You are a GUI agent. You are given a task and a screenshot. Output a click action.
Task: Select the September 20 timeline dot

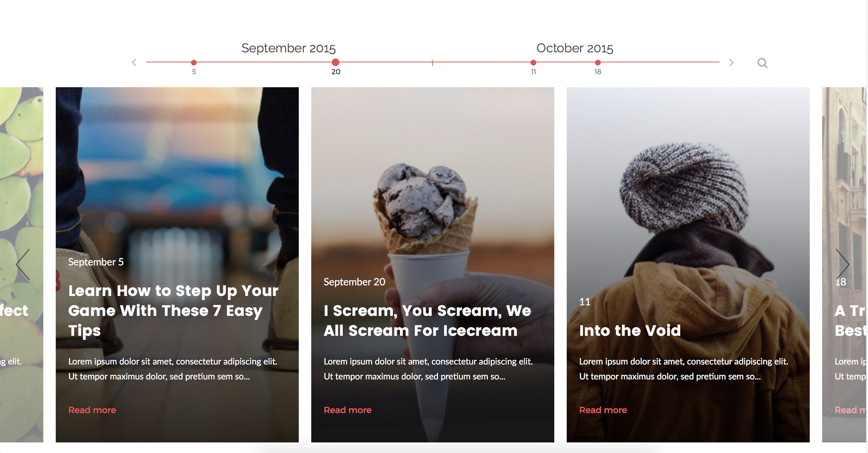(335, 62)
